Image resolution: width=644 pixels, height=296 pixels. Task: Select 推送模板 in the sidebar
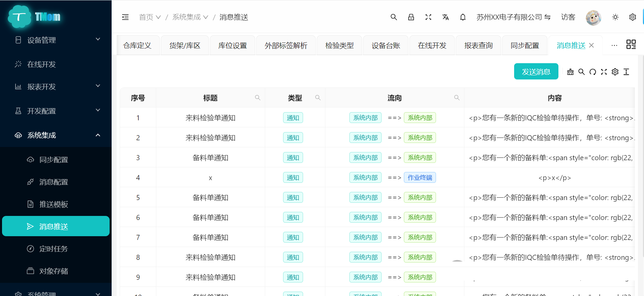coord(53,204)
